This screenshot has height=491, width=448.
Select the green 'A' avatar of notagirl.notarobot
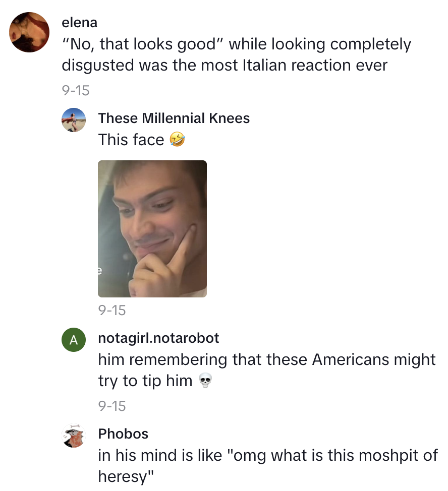point(74,340)
